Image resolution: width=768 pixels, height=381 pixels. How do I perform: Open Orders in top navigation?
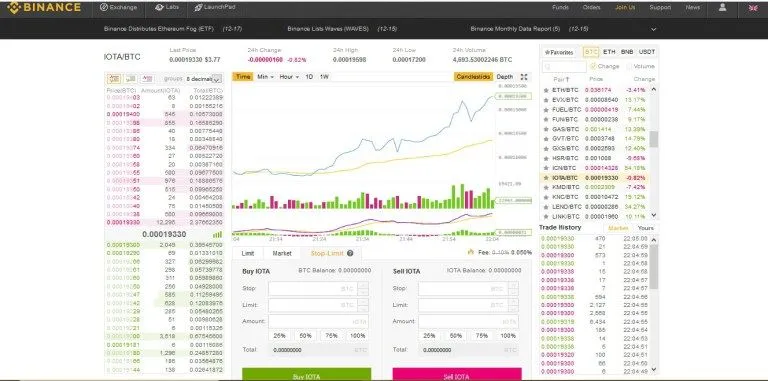[592, 7]
